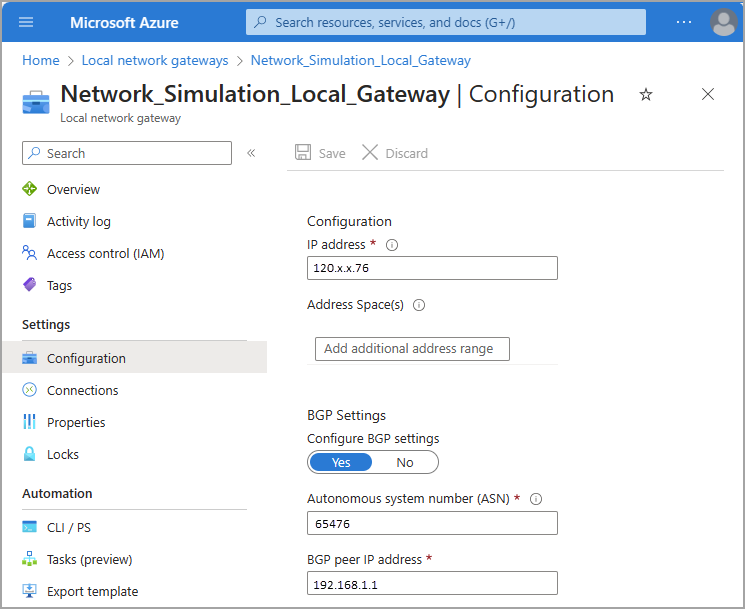
Task: Click the Save disk icon button
Action: coord(303,153)
